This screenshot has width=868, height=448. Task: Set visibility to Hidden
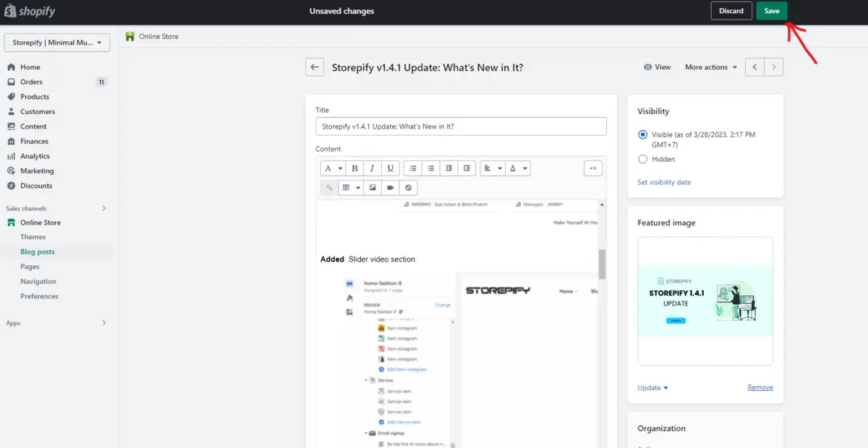click(x=643, y=159)
